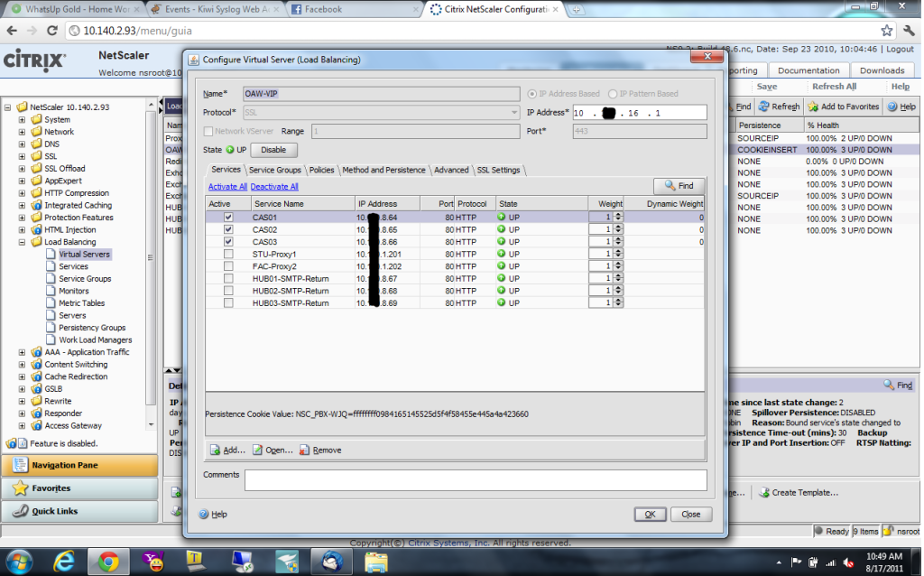Click the Open service icon
Viewport: 924px width, 576px height.
coord(257,450)
